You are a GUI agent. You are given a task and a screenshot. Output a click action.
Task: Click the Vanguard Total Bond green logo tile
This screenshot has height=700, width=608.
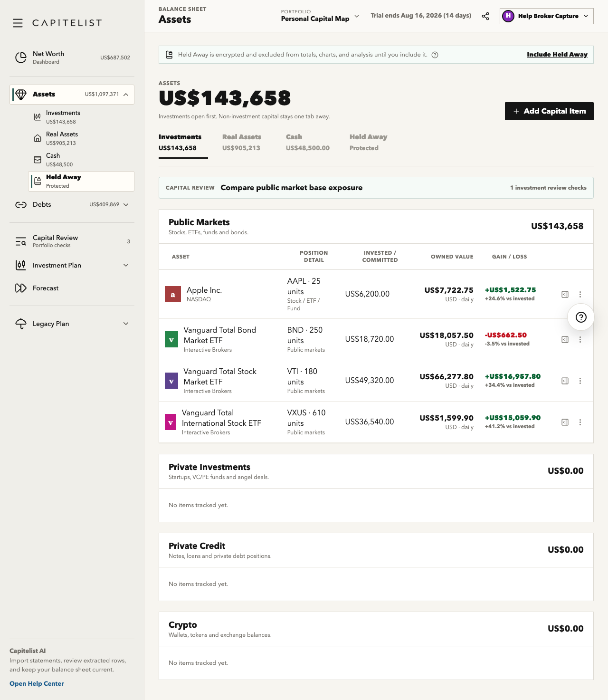point(171,339)
